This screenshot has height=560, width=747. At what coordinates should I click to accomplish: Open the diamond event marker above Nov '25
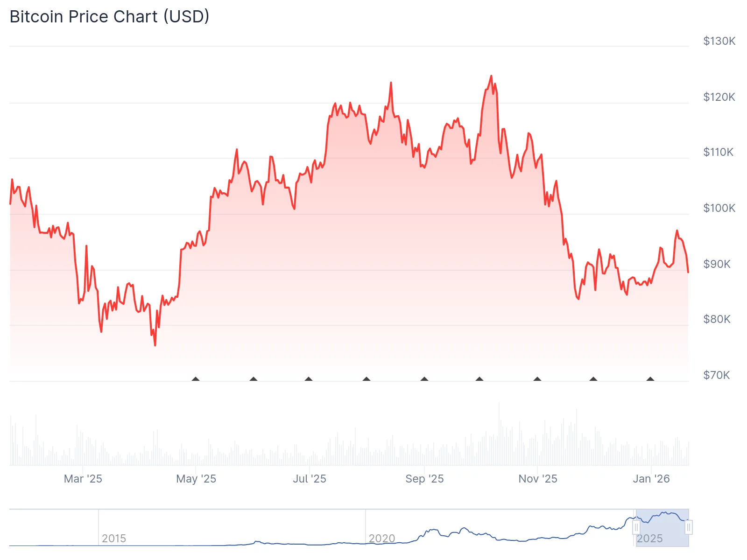click(x=537, y=379)
